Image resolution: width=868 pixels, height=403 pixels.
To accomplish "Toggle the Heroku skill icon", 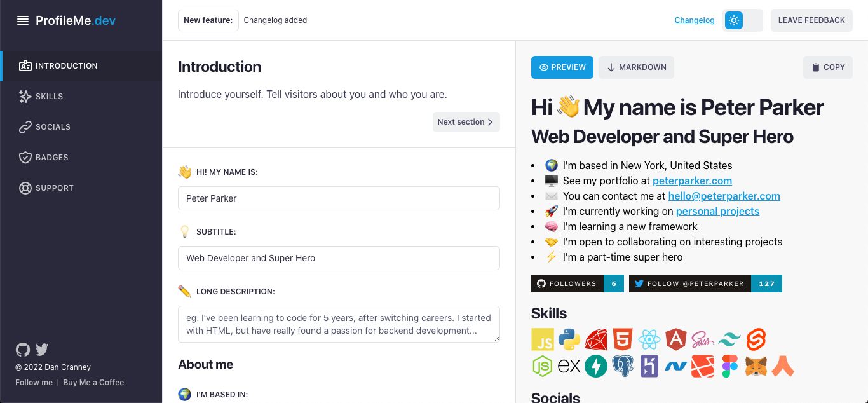I will click(649, 365).
